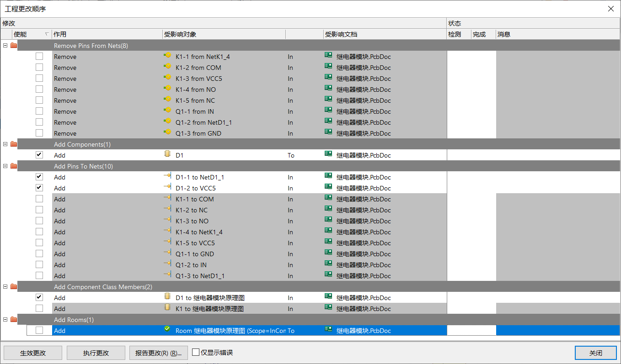Viewport: 621px width, 364px height.
Task: Uncheck Add D1 to 继电器模块原理图 class member checkbox
Action: [39, 297]
